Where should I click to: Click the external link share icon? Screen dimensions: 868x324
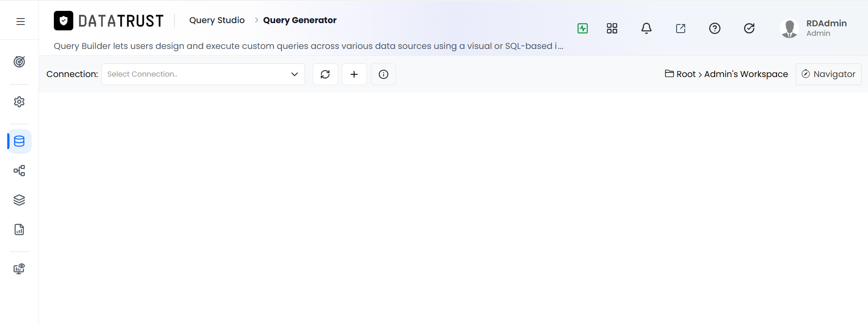(681, 28)
